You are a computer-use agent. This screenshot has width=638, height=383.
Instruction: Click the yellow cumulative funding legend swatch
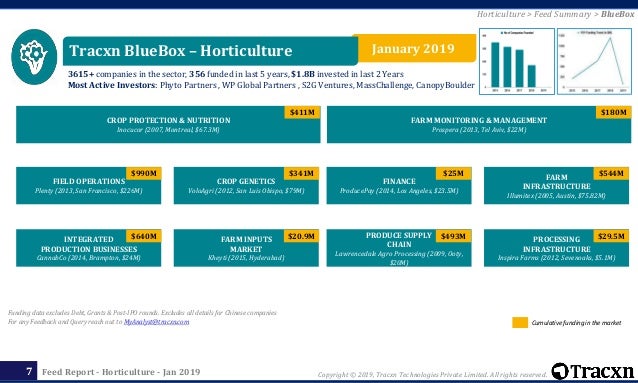click(x=520, y=322)
